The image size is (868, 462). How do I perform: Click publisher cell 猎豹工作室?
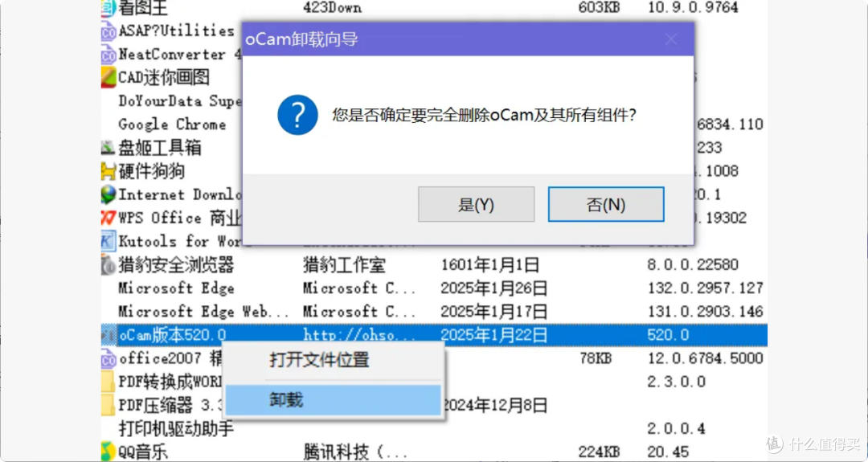click(344, 265)
